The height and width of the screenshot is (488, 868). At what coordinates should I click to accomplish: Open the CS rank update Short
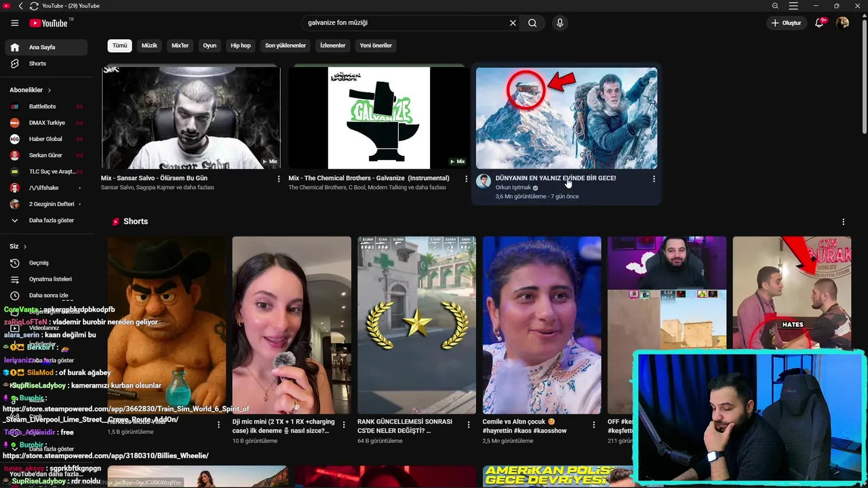click(x=416, y=325)
